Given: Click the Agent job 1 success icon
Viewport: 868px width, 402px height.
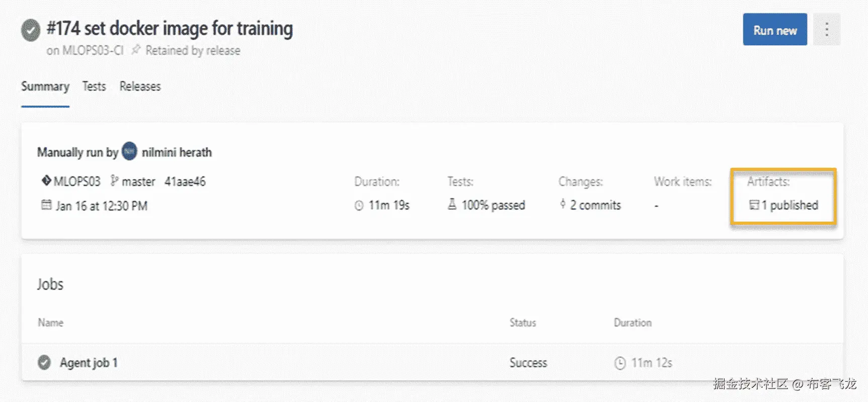Looking at the screenshot, I should 44,362.
